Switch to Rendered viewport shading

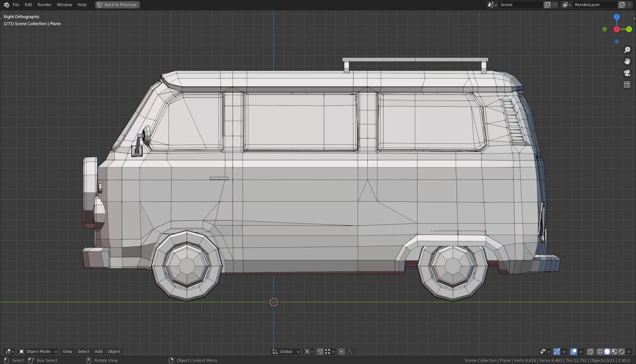(622, 351)
